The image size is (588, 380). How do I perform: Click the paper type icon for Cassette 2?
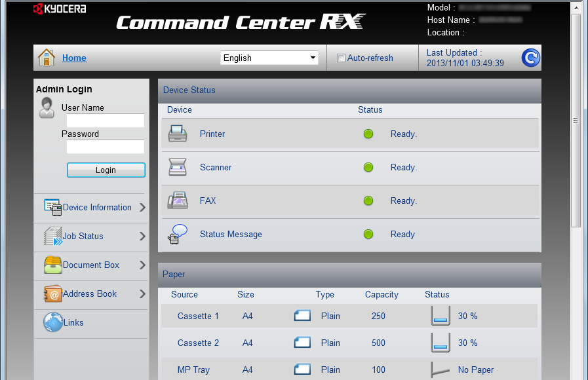coord(302,343)
